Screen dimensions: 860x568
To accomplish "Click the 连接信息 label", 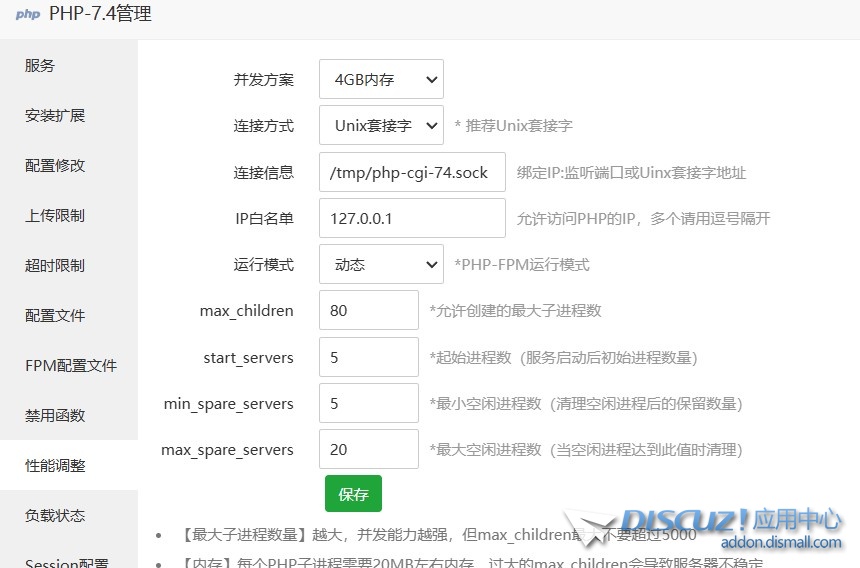I will pos(264,173).
